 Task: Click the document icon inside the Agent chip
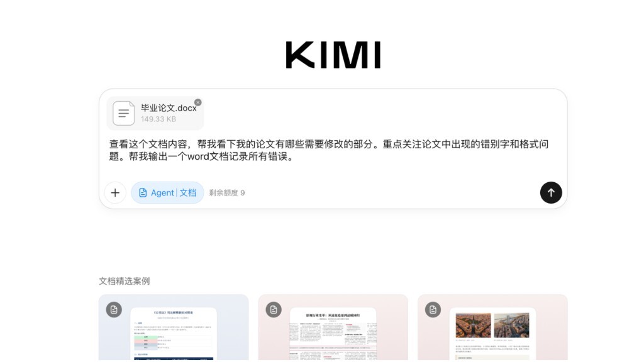click(143, 193)
